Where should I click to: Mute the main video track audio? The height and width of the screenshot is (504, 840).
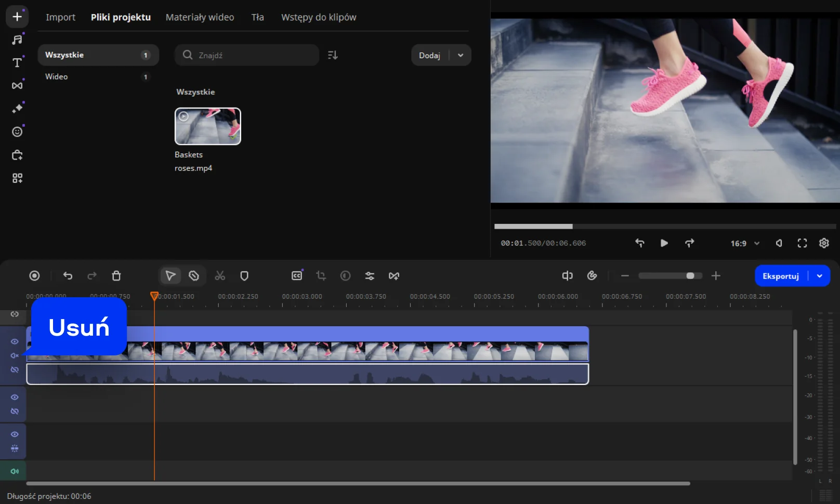click(15, 355)
